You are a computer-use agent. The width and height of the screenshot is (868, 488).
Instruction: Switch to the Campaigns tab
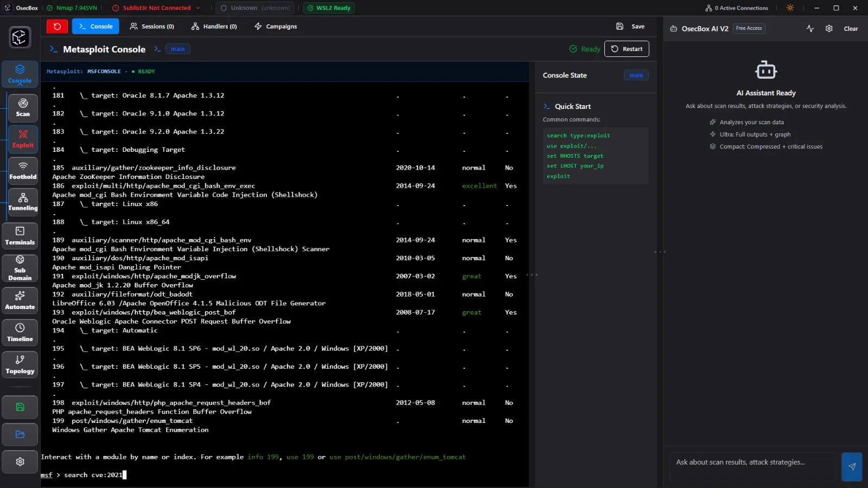[x=276, y=26]
